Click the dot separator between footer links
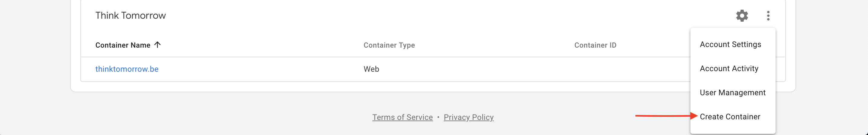Image resolution: width=868 pixels, height=135 pixels. [438, 117]
